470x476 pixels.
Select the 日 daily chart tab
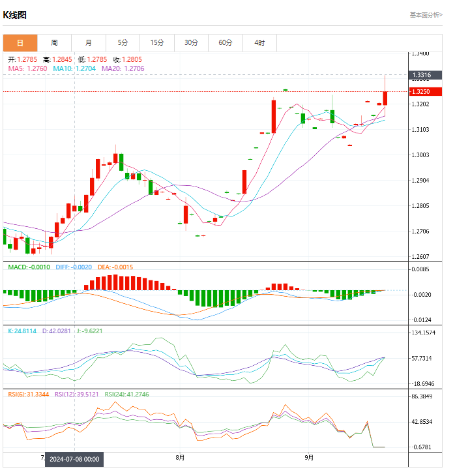tap(20, 43)
